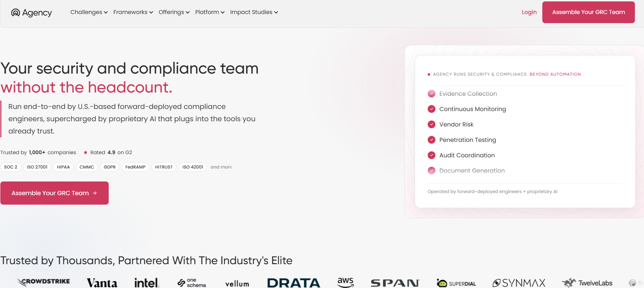Click the Vendor Risk check icon
The image size is (644, 288).
pos(432,124)
